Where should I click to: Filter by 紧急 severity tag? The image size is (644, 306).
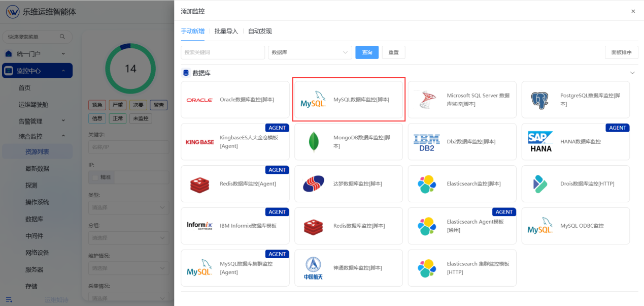(x=97, y=105)
